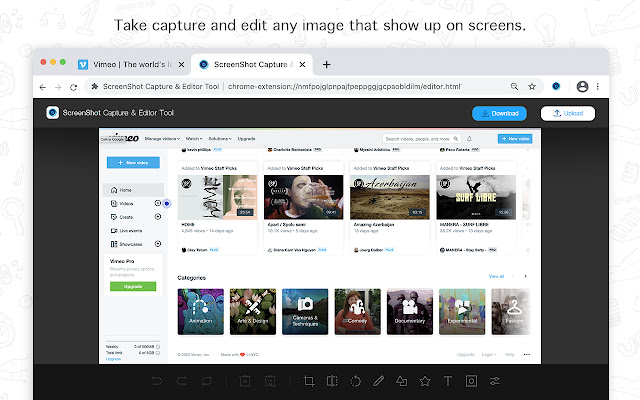Select the Mask tool
Screen dimensions: 640x400
pyautogui.click(x=471, y=381)
